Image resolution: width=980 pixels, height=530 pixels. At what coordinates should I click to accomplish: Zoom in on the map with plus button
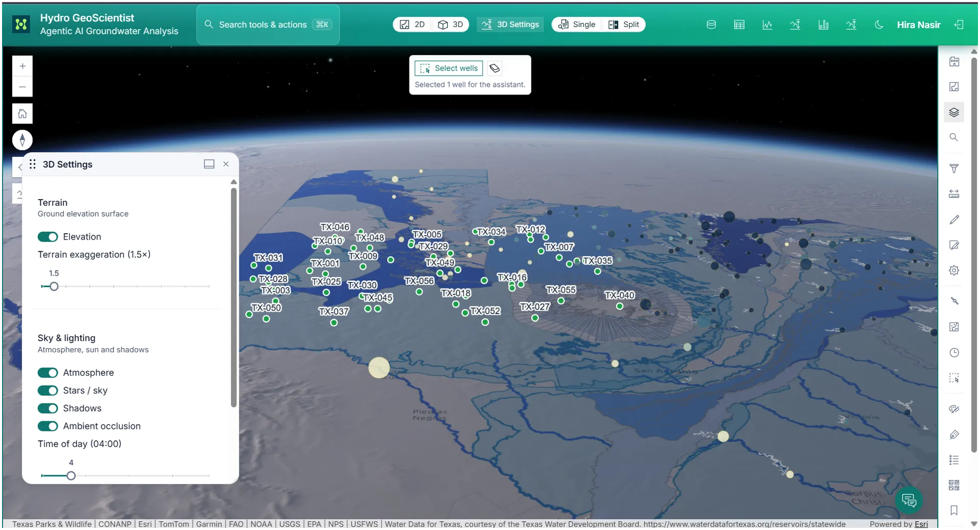pos(22,66)
